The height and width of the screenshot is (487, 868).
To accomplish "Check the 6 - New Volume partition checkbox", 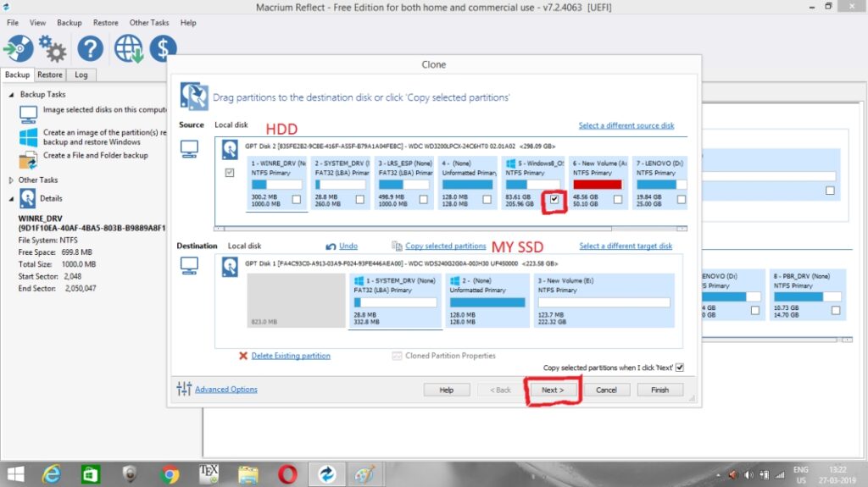I will click(x=618, y=199).
